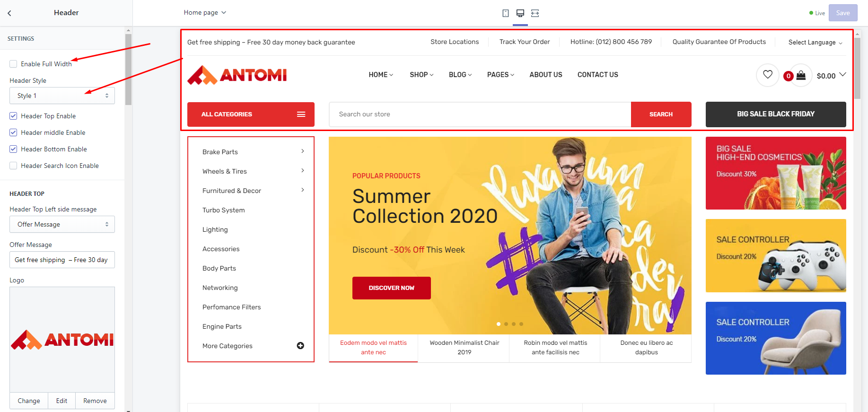Screen dimensions: 868x412
Task: Click the third slider pagination dot
Action: point(514,324)
